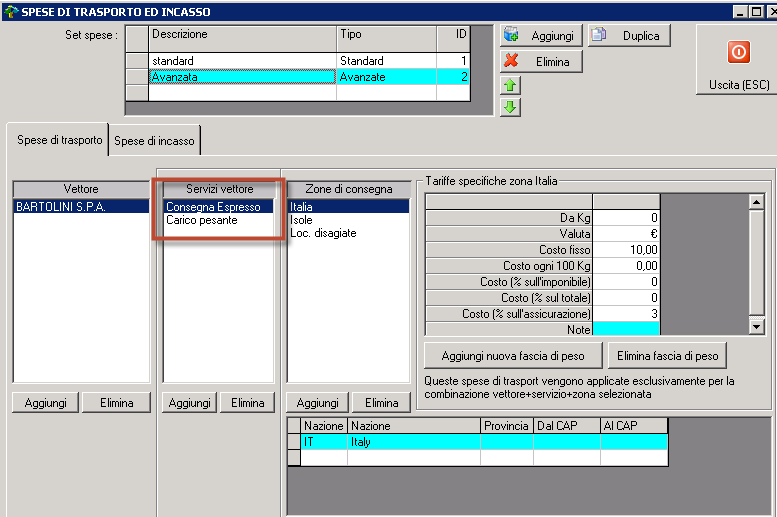
Task: Click the Tipo column header
Action: 387,39
